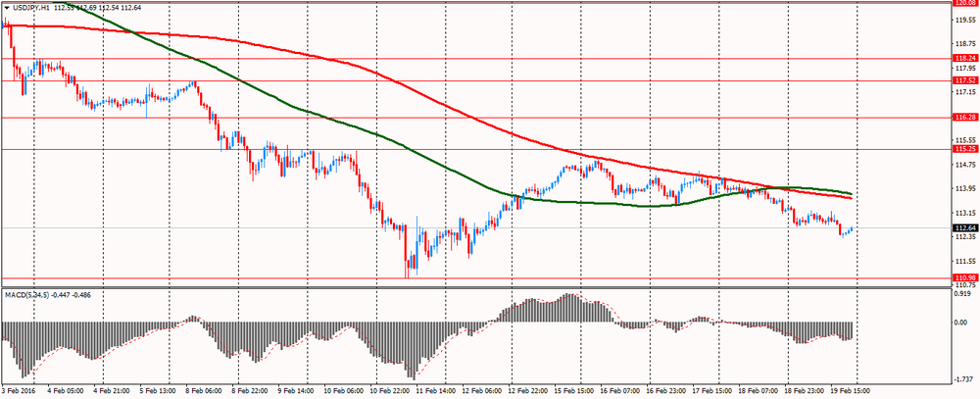Click the 0.919 MACD scale value
The height and width of the screenshot is (399, 980).
(962, 294)
